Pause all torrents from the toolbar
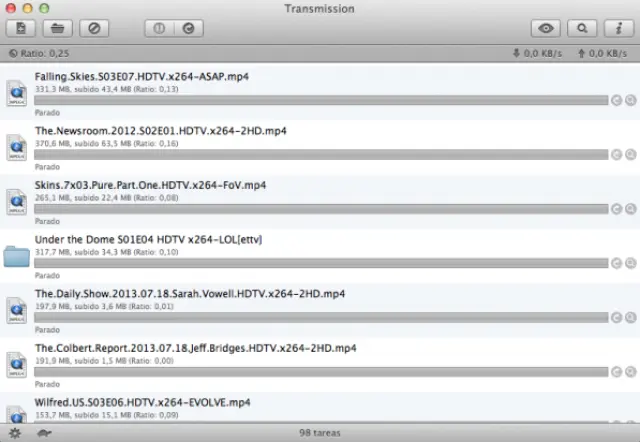The height and width of the screenshot is (442, 640). point(159,28)
